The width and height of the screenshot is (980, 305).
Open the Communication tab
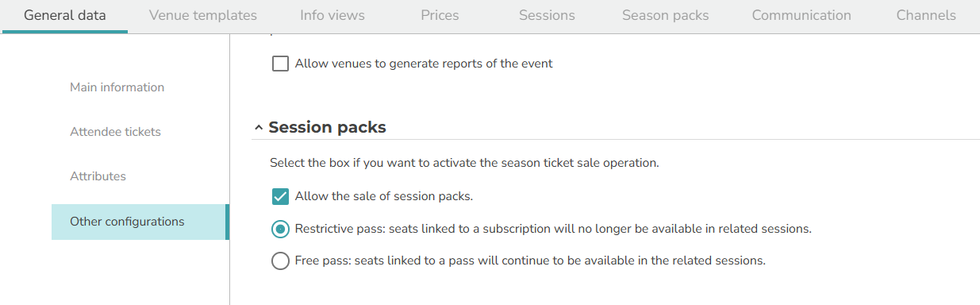tap(801, 16)
